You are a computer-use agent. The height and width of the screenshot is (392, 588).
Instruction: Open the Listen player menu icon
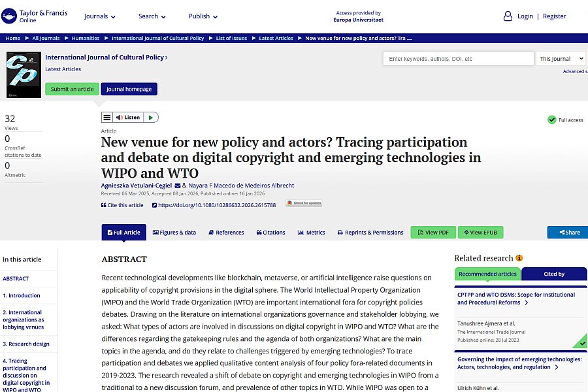pos(107,118)
